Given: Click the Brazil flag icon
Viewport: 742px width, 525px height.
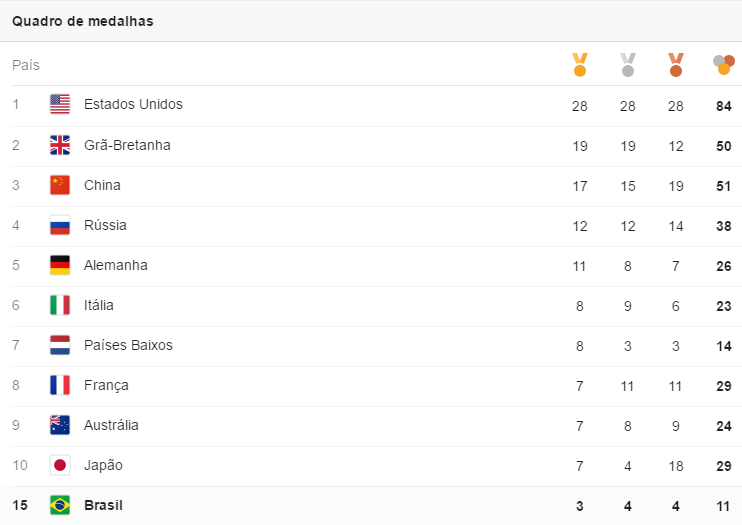Looking at the screenshot, I should click(x=60, y=505).
